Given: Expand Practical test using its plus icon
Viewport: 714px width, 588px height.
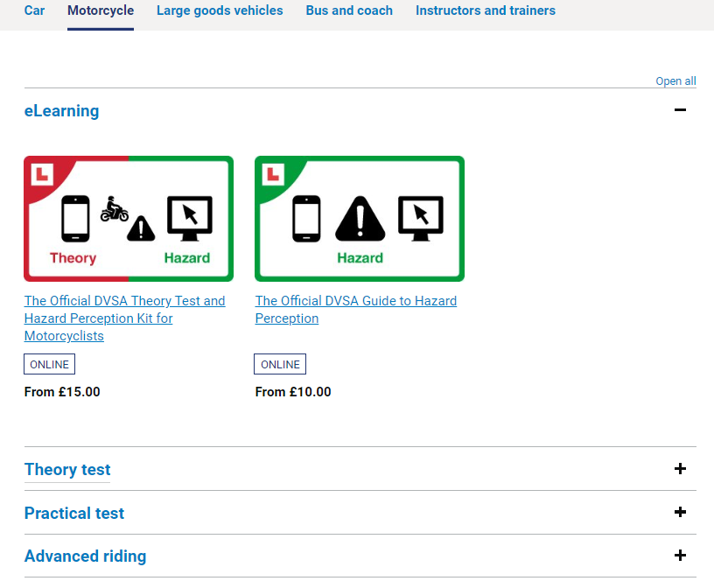Looking at the screenshot, I should 680,512.
